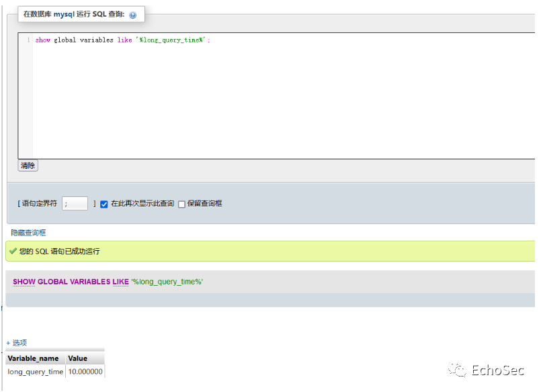Expand the + 选项 options
This screenshot has width=541, height=392.
(x=17, y=343)
